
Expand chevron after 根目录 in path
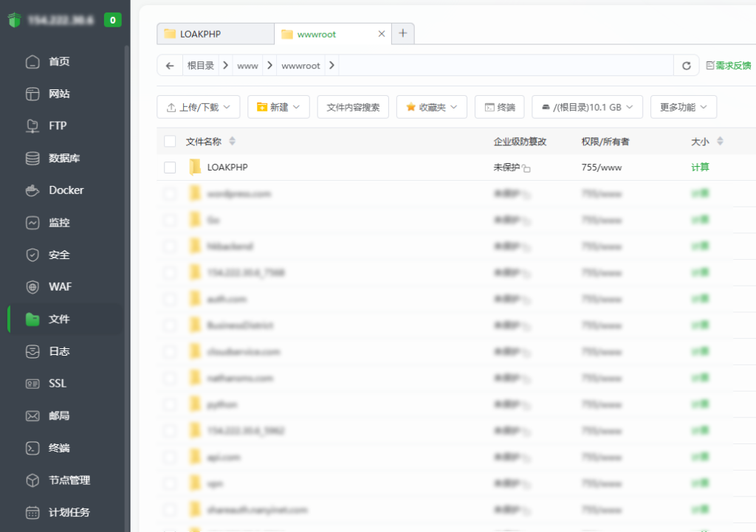coord(225,65)
